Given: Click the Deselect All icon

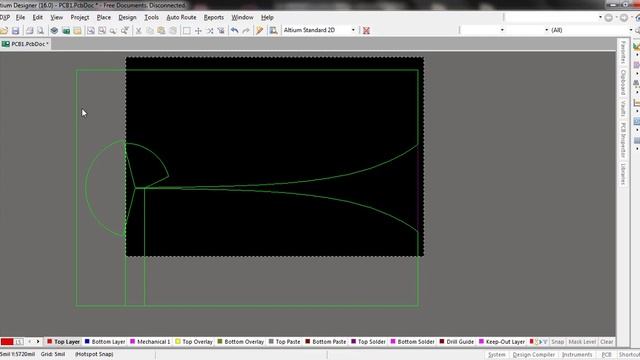Looking at the screenshot, I should pos(209,31).
